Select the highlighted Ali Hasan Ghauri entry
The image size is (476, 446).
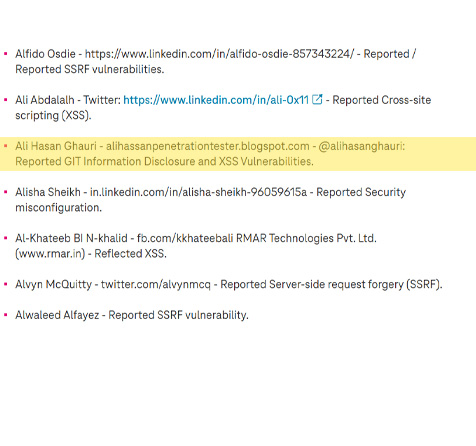point(238,154)
